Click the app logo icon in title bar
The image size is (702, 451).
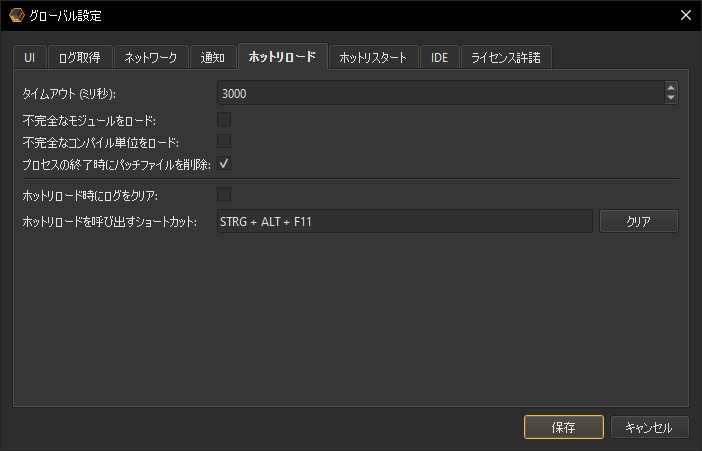17,15
